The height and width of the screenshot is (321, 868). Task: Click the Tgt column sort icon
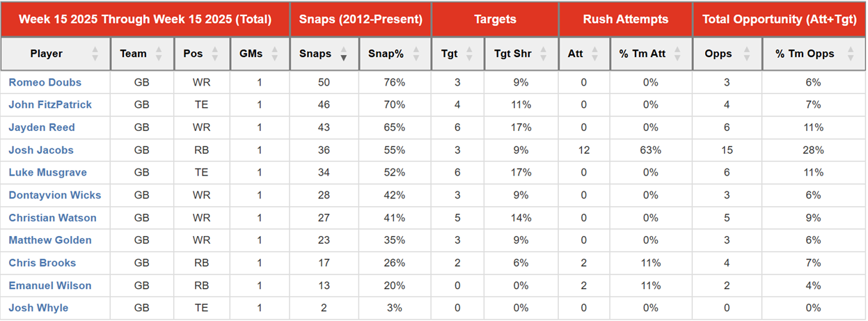(470, 54)
